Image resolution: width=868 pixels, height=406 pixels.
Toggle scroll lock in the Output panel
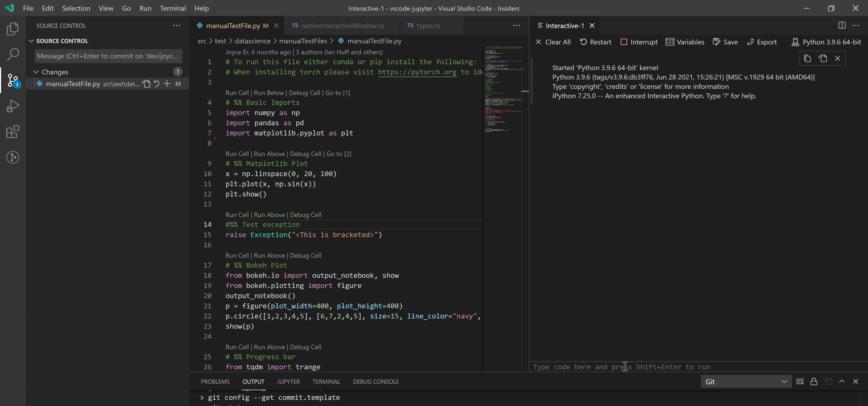pos(814,381)
